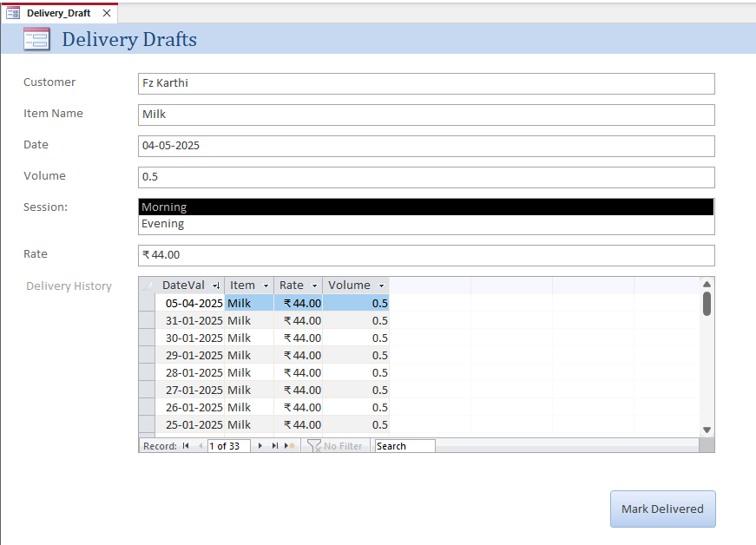Click the Rate field ₹ 44.00
756x545 pixels.
tap(426, 255)
